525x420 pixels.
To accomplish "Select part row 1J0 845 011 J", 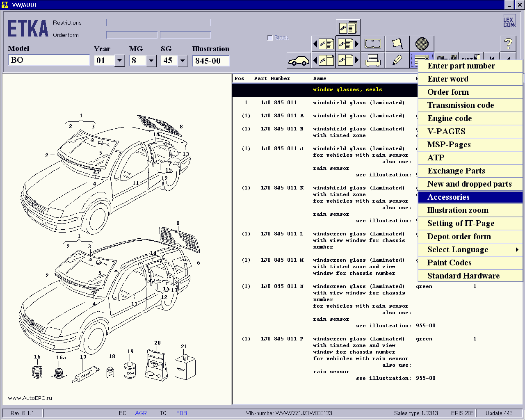I will click(x=282, y=148).
